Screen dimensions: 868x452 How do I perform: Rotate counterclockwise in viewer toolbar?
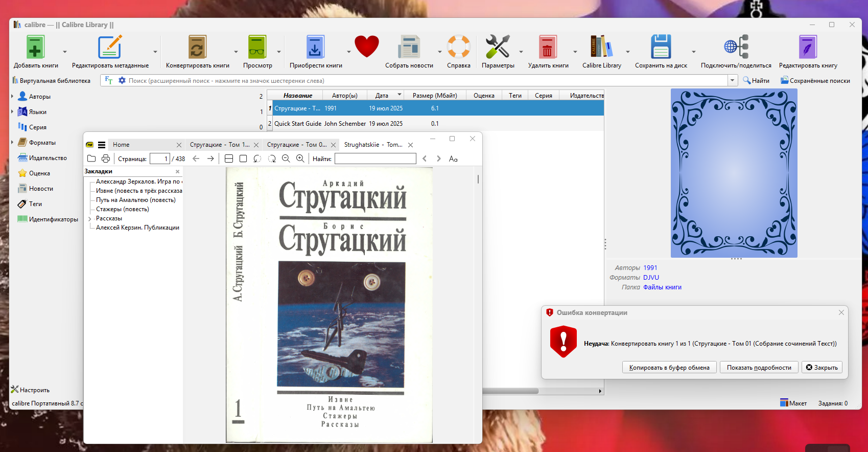pyautogui.click(x=257, y=159)
